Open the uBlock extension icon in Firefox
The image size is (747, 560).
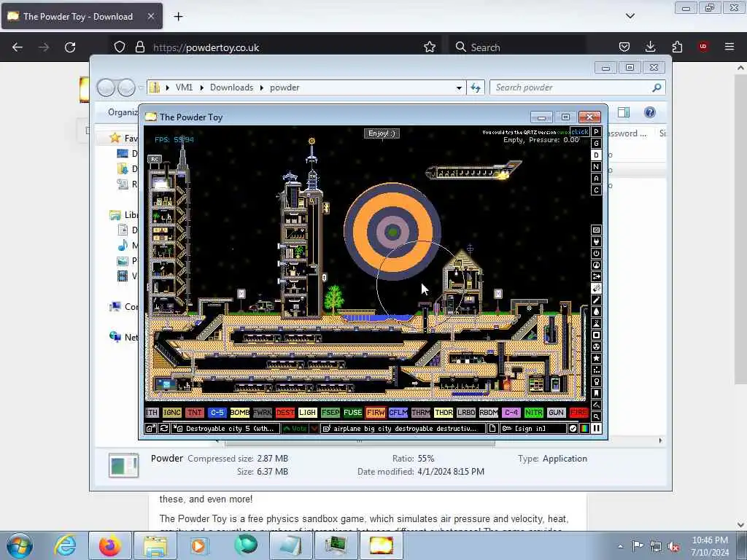pos(703,47)
